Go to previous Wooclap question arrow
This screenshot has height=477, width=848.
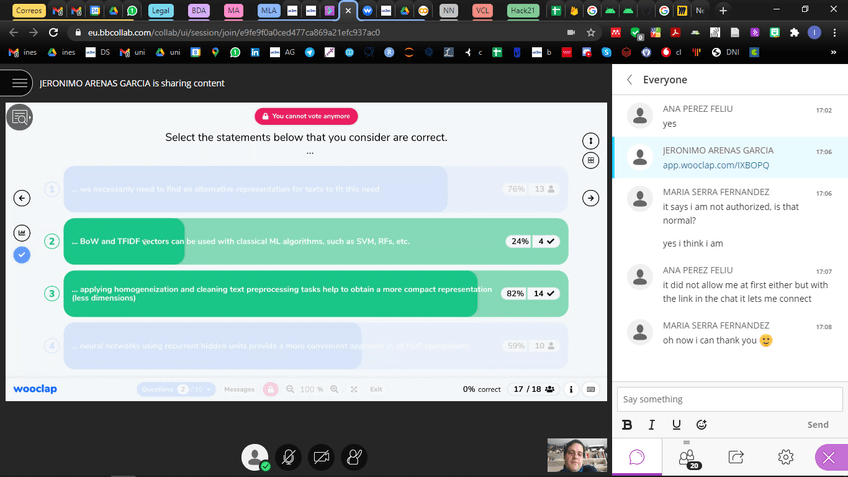(x=22, y=198)
